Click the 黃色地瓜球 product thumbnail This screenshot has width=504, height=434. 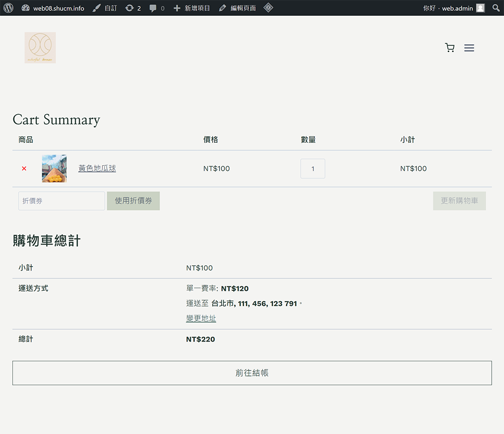[x=54, y=169]
